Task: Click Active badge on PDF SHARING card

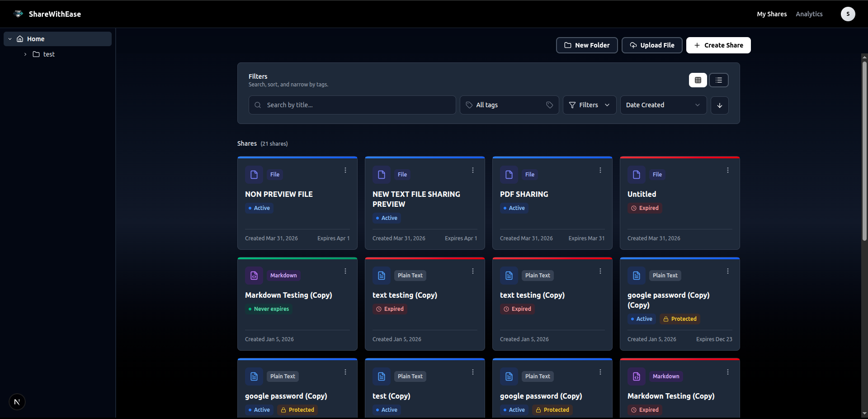Action: (x=514, y=208)
